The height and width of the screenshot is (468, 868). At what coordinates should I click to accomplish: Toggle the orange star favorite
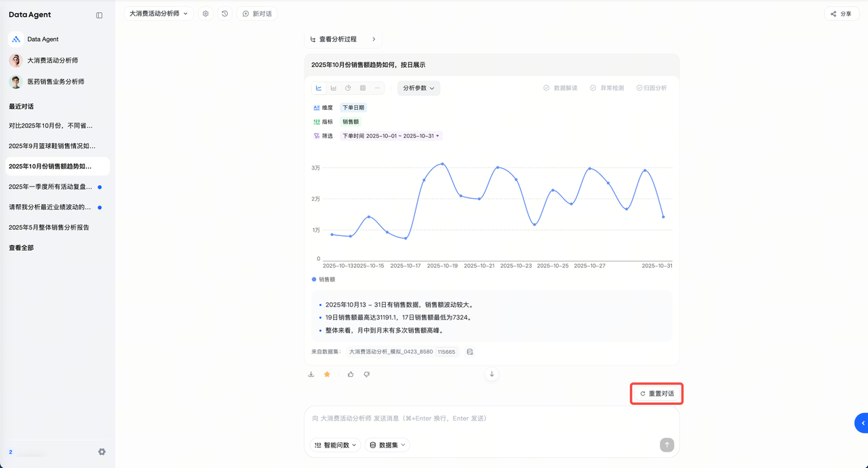327,374
